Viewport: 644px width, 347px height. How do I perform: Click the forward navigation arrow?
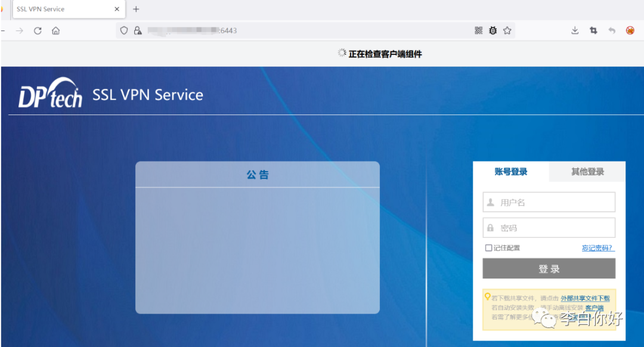(x=19, y=31)
